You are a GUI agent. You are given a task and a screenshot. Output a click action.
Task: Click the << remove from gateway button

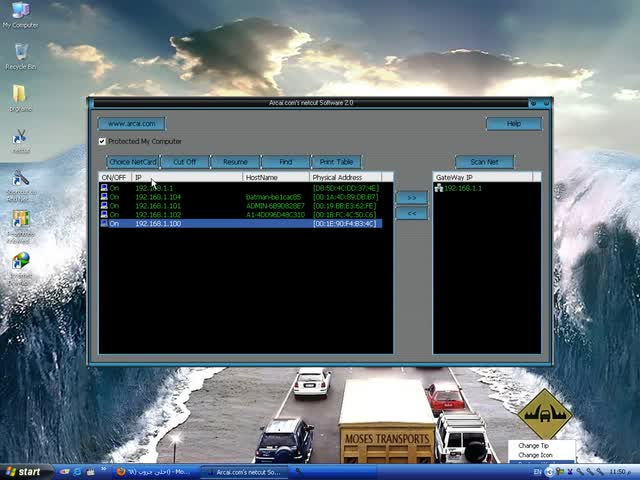[x=412, y=213]
